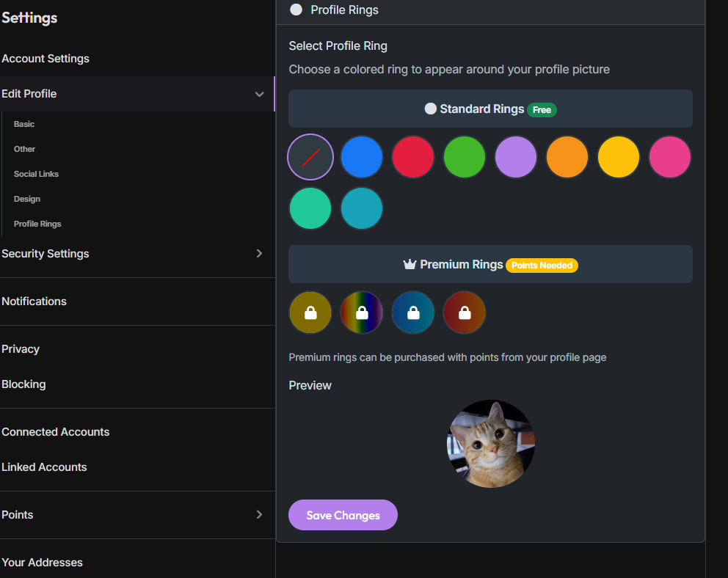Choose the blue standard ring
Image resolution: width=728 pixels, height=578 pixels.
(x=362, y=157)
